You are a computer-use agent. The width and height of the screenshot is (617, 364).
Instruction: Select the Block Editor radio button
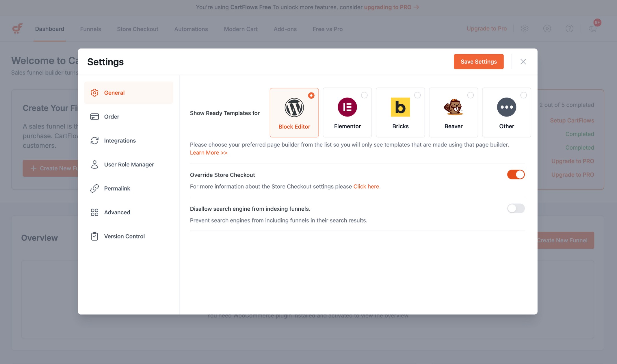[311, 96]
